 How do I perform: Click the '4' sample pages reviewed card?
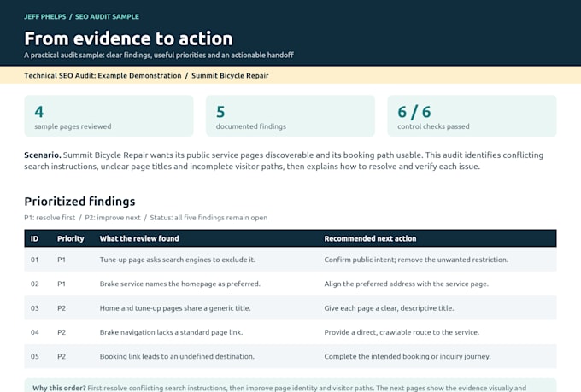pos(109,116)
